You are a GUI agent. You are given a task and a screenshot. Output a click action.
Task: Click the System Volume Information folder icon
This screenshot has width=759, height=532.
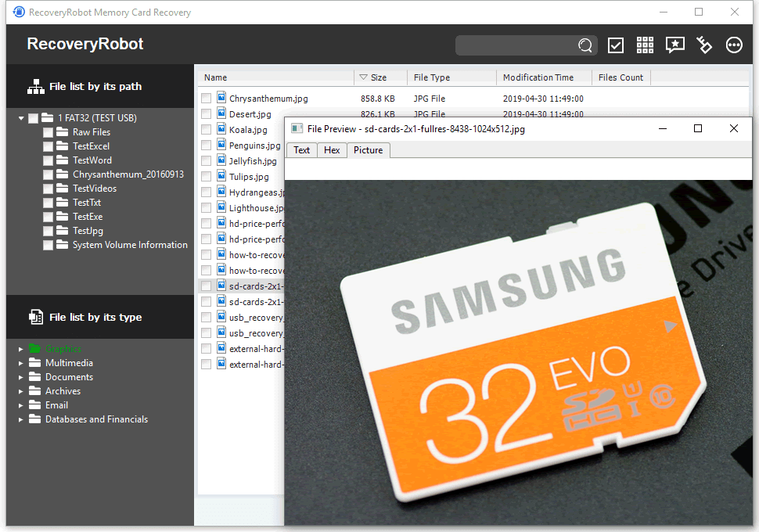(62, 244)
